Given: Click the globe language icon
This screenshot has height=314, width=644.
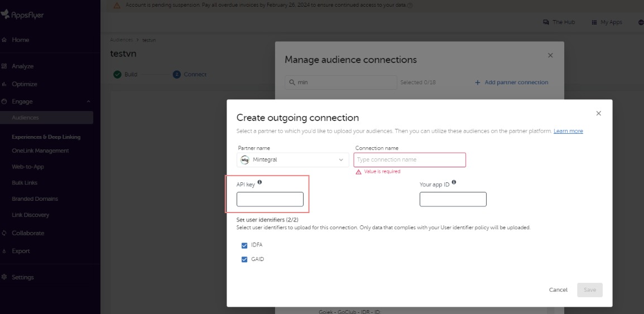Looking at the screenshot, I should coord(642,22).
